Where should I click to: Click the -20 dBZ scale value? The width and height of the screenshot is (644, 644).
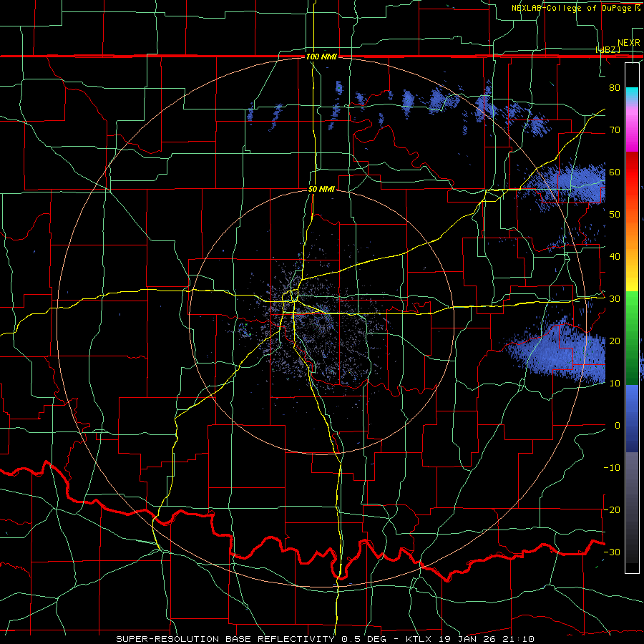[612, 509]
